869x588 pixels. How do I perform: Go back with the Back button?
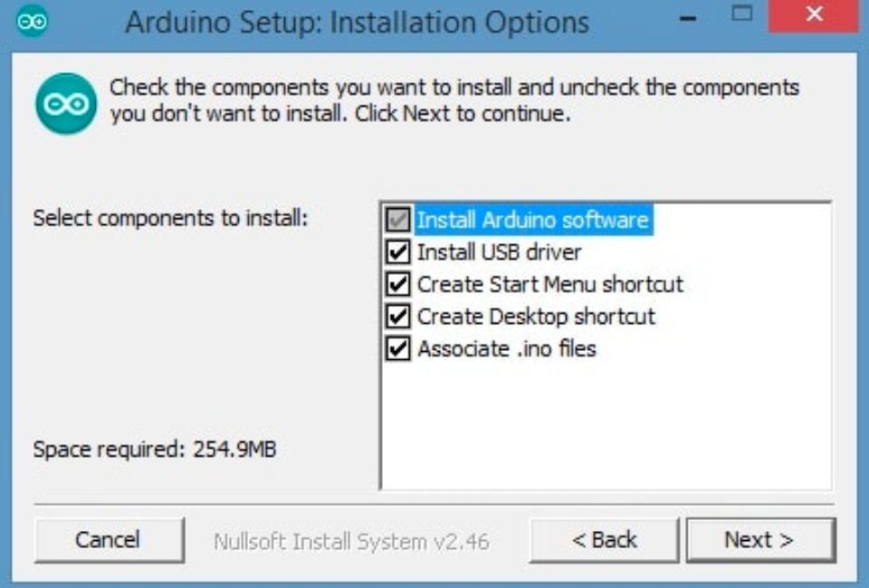(x=604, y=540)
